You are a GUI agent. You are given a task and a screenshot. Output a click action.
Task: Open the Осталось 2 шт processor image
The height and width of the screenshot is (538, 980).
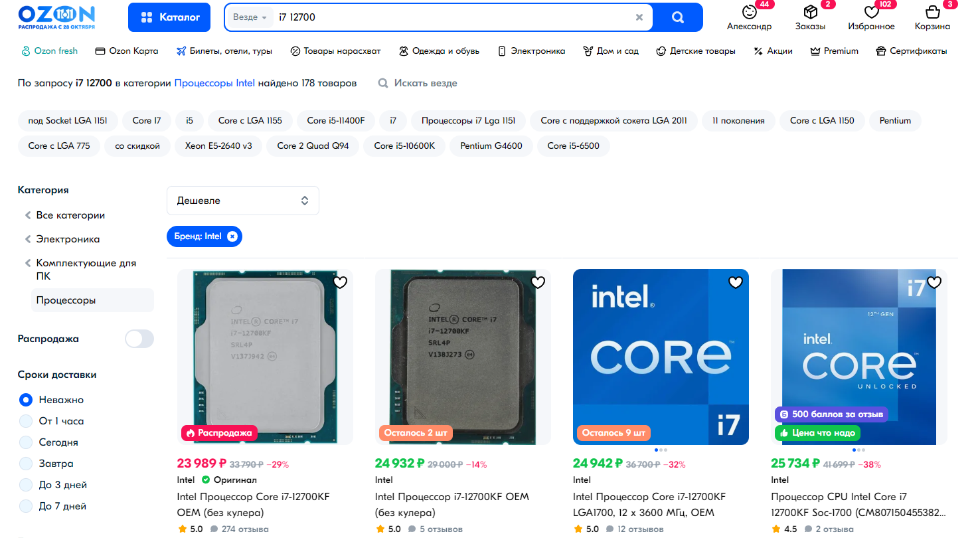[x=463, y=357]
